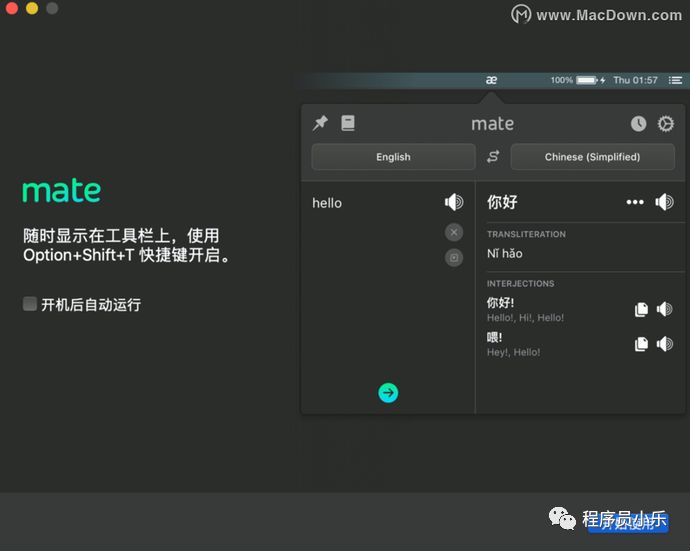Open translation history clock icon
Screen dimensions: 690x551
639,124
